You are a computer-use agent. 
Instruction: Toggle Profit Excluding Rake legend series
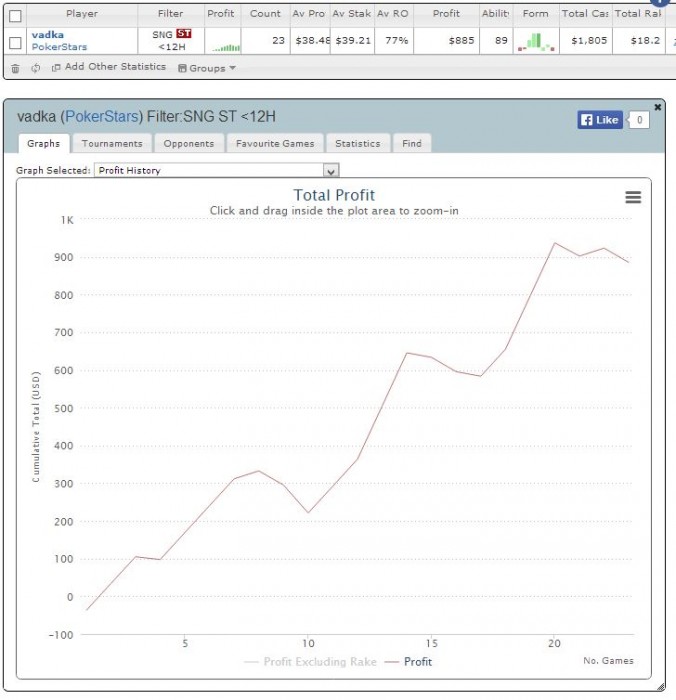[311, 662]
